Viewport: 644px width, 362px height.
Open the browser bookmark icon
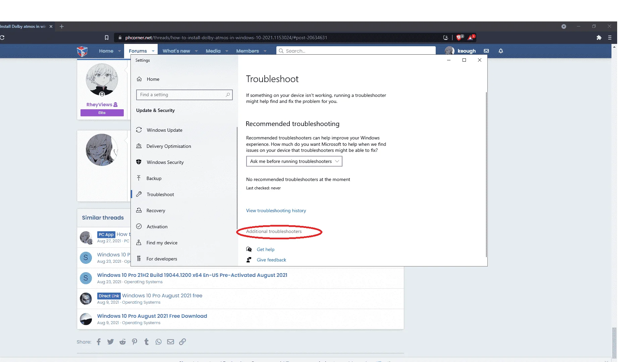pyautogui.click(x=107, y=38)
